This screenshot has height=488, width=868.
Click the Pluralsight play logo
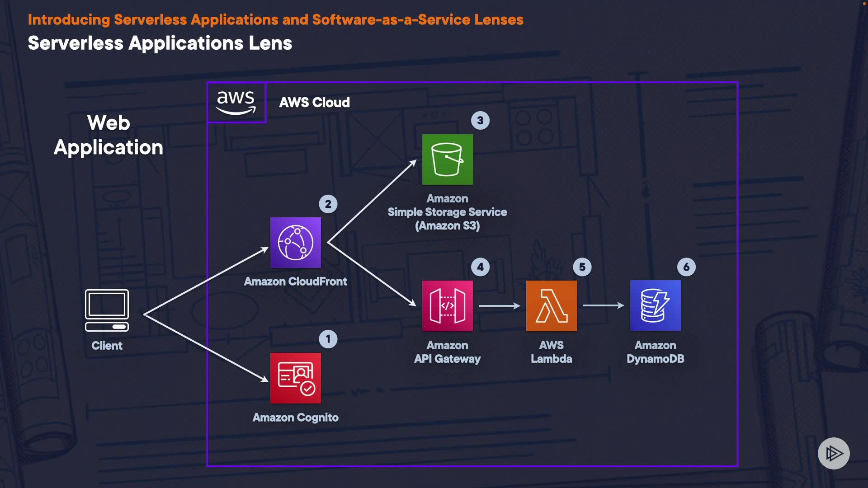coord(833,453)
